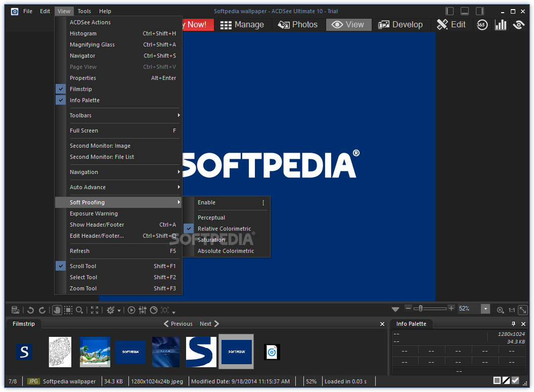
Task: Open the dashboard bar chart icon
Action: [500, 24]
